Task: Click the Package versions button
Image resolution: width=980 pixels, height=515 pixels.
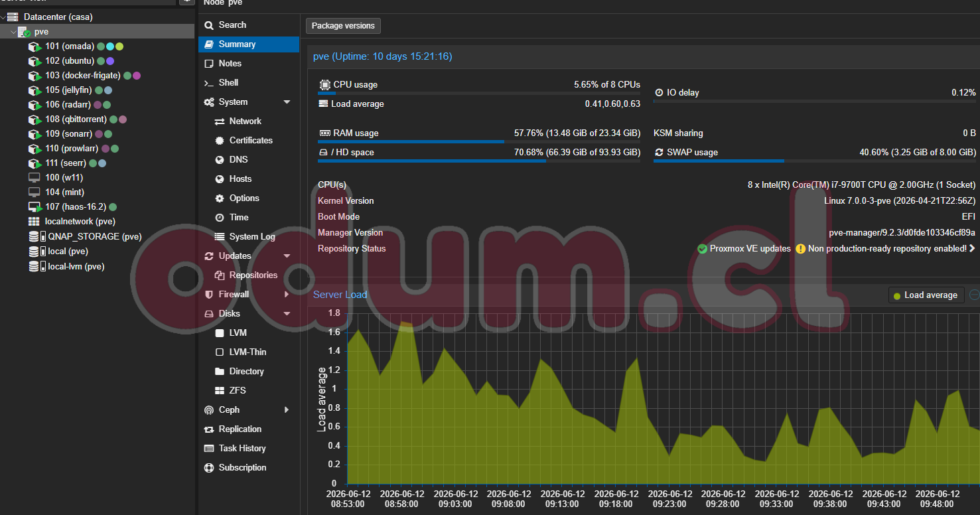Action: coord(343,26)
